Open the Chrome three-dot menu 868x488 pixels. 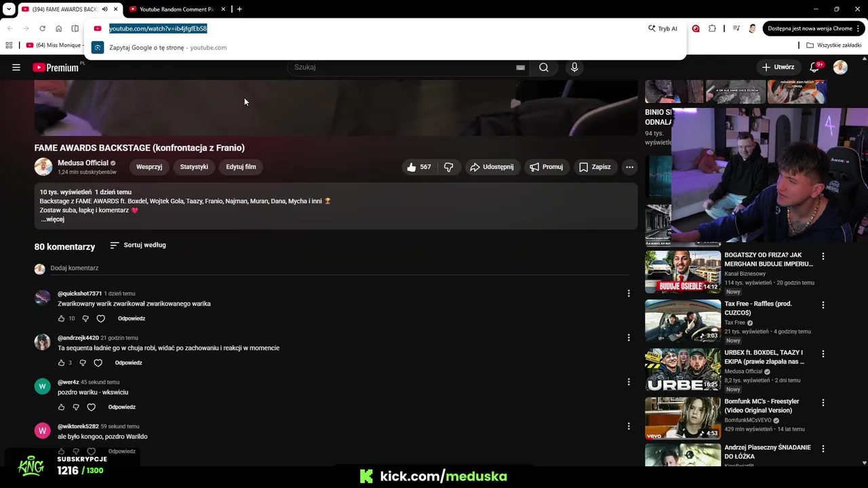[859, 28]
